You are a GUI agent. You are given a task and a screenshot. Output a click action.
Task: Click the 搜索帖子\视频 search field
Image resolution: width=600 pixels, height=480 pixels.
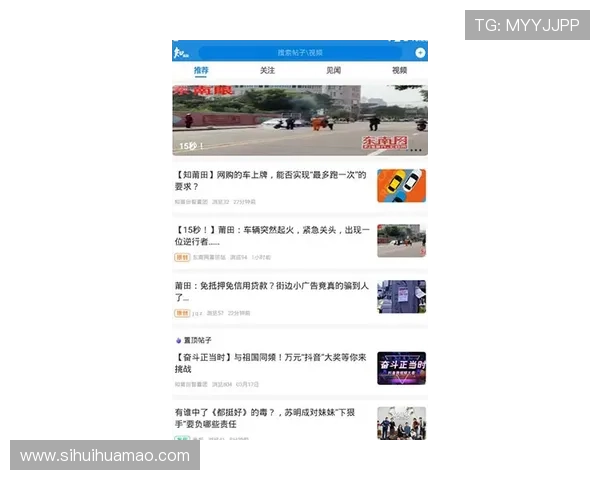pyautogui.click(x=300, y=52)
